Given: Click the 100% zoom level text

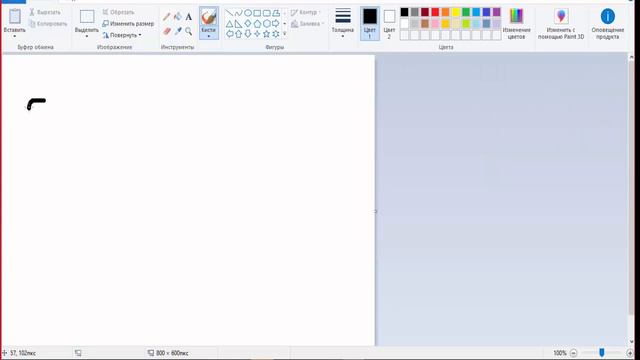Looking at the screenshot, I should [560, 353].
